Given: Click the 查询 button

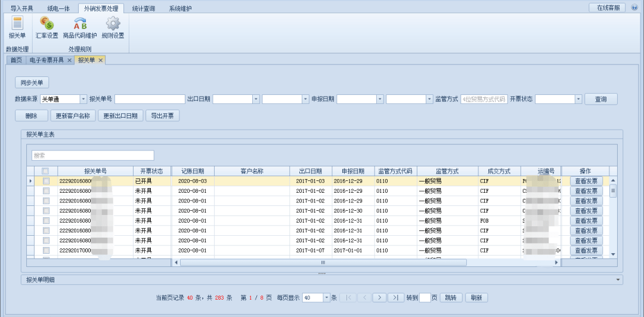Looking at the screenshot, I should (x=601, y=99).
